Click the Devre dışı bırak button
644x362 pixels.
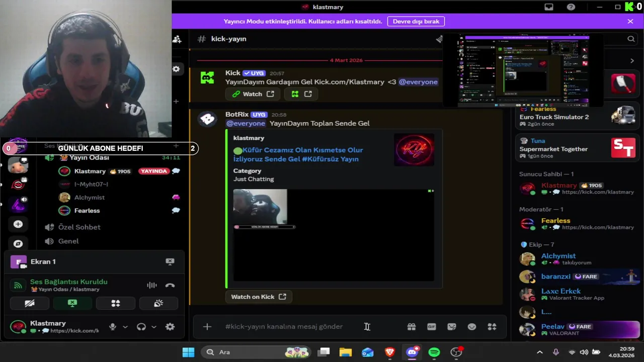click(x=416, y=22)
